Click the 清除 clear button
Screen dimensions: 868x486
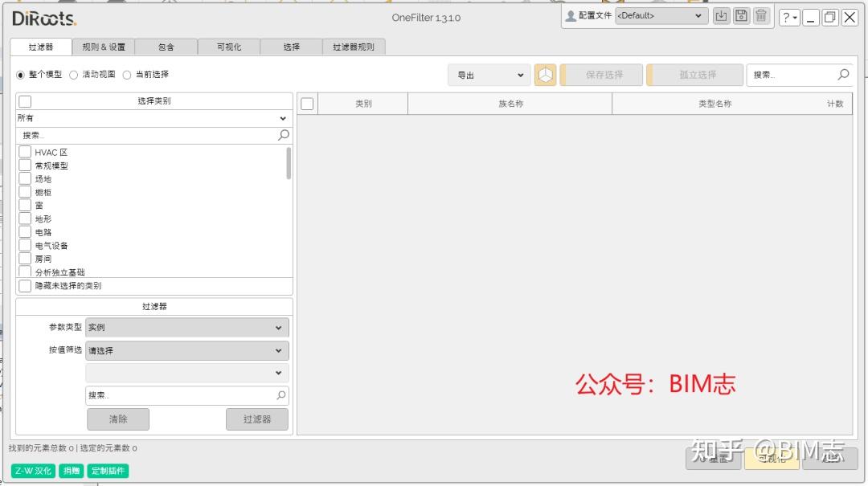(x=117, y=419)
